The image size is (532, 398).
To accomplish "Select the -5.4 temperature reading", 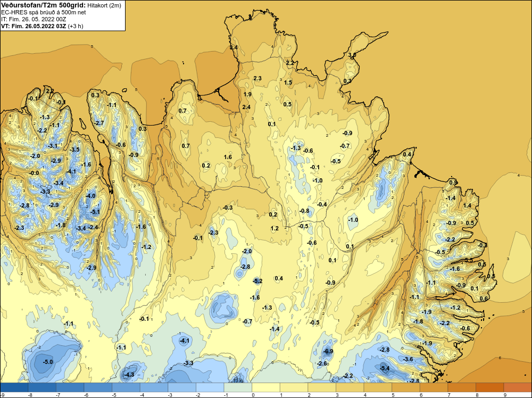I will click(385, 368).
